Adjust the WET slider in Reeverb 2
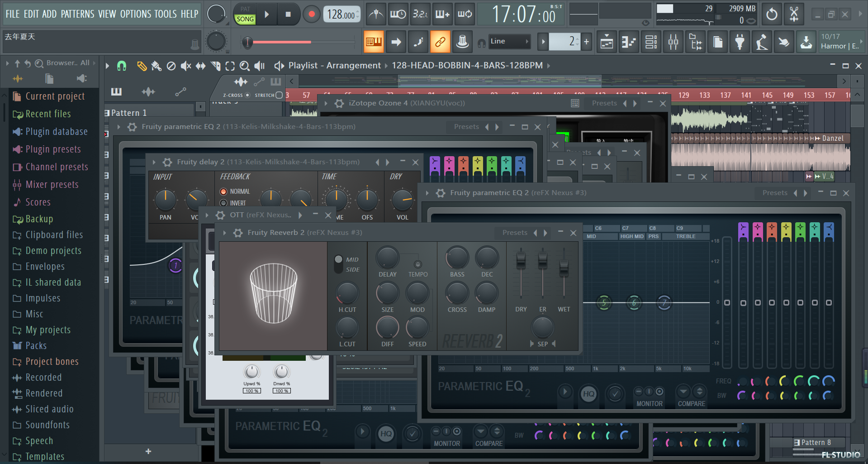Viewport: 868px width, 464px height. (x=564, y=269)
